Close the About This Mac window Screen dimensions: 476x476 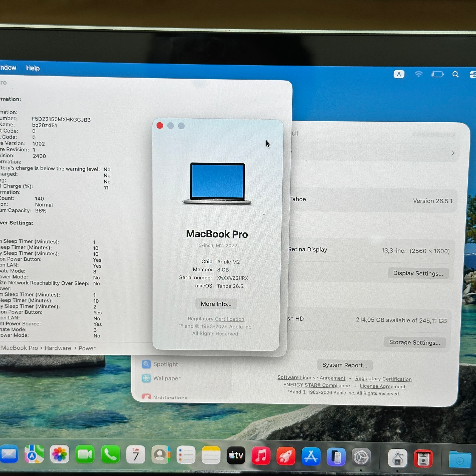(x=160, y=126)
